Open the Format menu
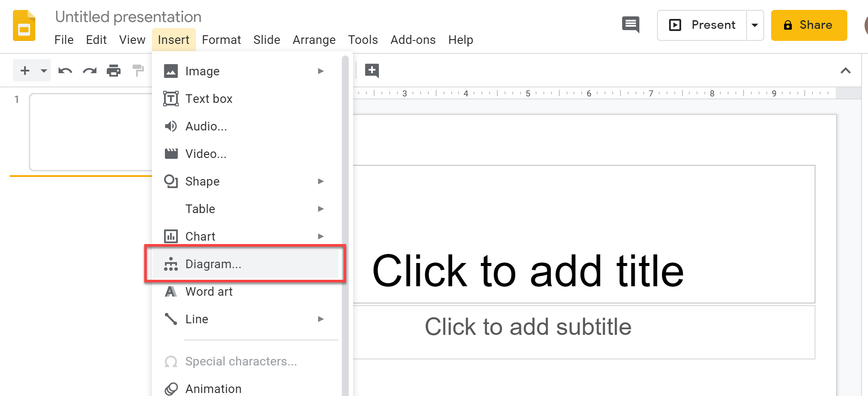Image resolution: width=868 pixels, height=396 pixels. click(x=221, y=40)
